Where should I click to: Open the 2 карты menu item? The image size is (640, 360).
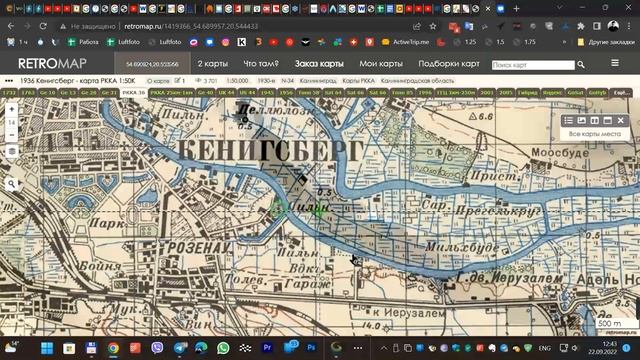pos(213,64)
